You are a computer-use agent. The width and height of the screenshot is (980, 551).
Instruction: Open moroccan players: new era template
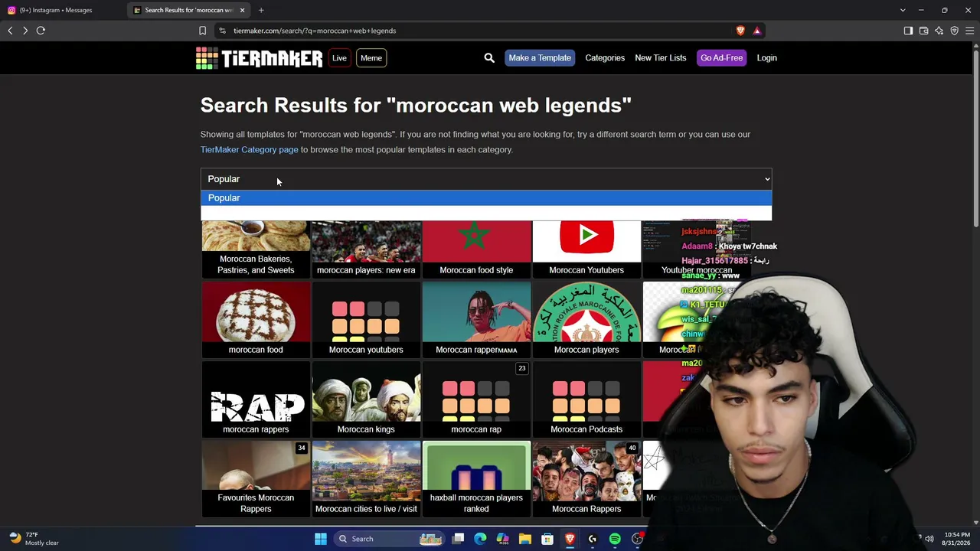[366, 249]
